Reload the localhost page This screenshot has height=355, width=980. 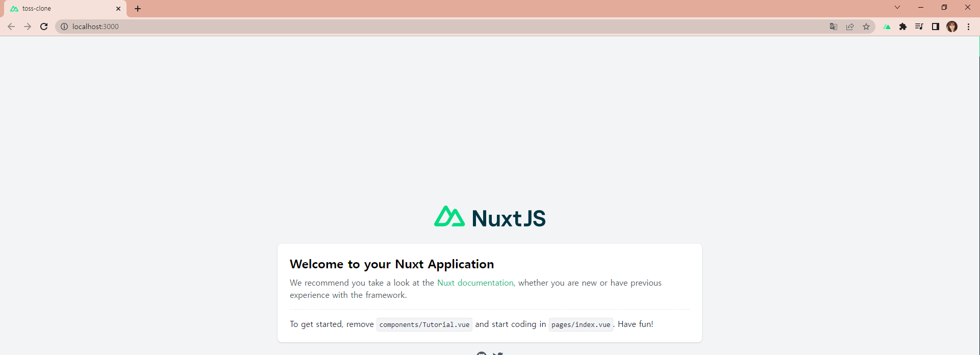44,27
